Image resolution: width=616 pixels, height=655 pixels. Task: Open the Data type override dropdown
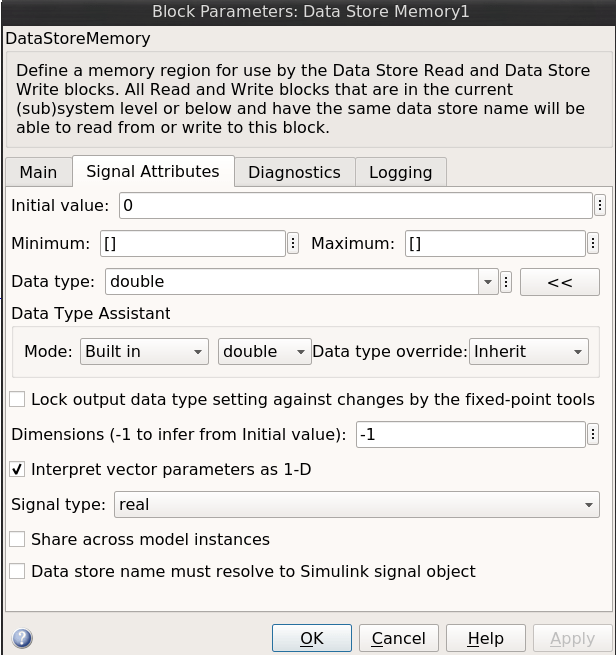coord(529,351)
